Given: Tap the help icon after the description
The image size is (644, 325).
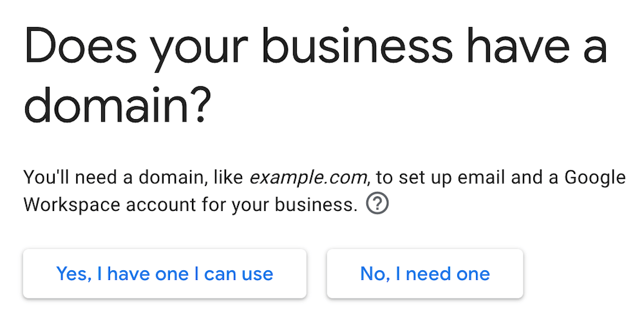Looking at the screenshot, I should (377, 204).
